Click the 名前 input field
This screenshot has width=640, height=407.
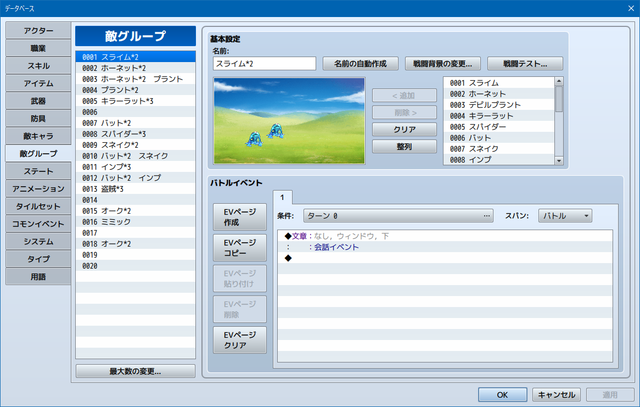click(264, 64)
